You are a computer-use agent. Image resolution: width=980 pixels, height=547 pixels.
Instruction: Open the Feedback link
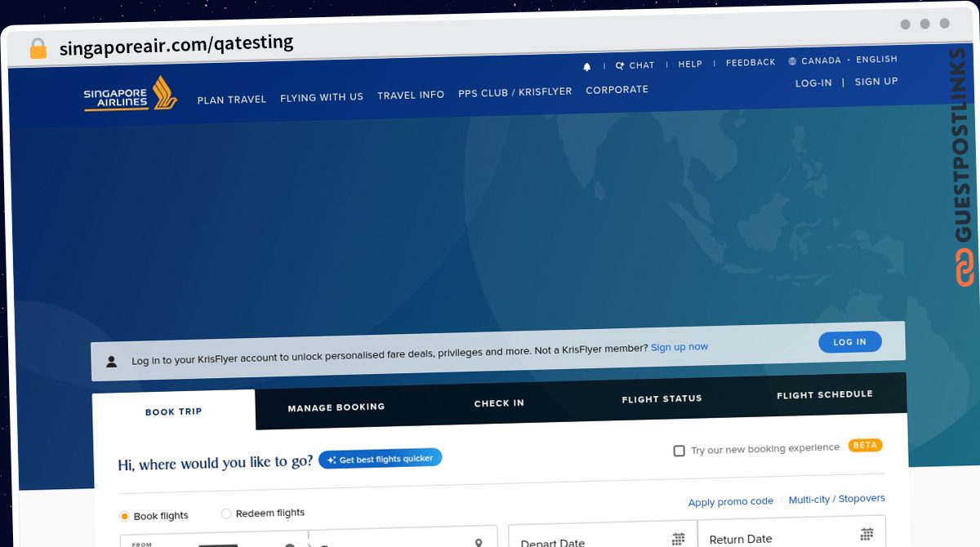point(751,62)
